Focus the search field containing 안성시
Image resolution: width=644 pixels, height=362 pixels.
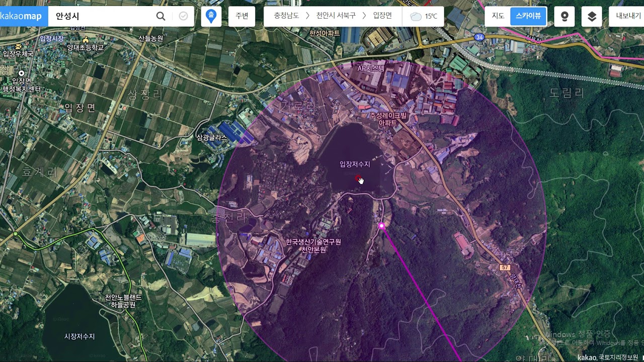pyautogui.click(x=101, y=16)
